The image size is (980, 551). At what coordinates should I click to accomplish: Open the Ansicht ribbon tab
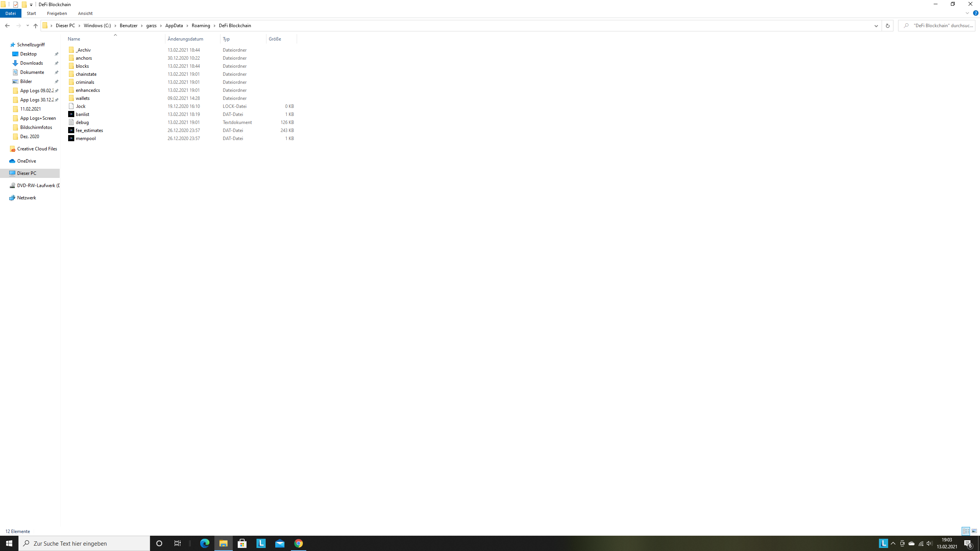tap(85, 13)
